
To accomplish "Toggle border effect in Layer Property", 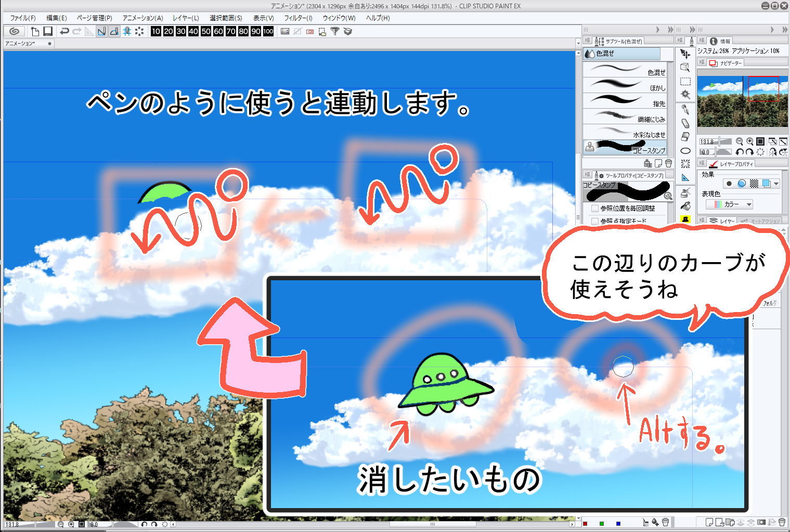I will (x=729, y=184).
